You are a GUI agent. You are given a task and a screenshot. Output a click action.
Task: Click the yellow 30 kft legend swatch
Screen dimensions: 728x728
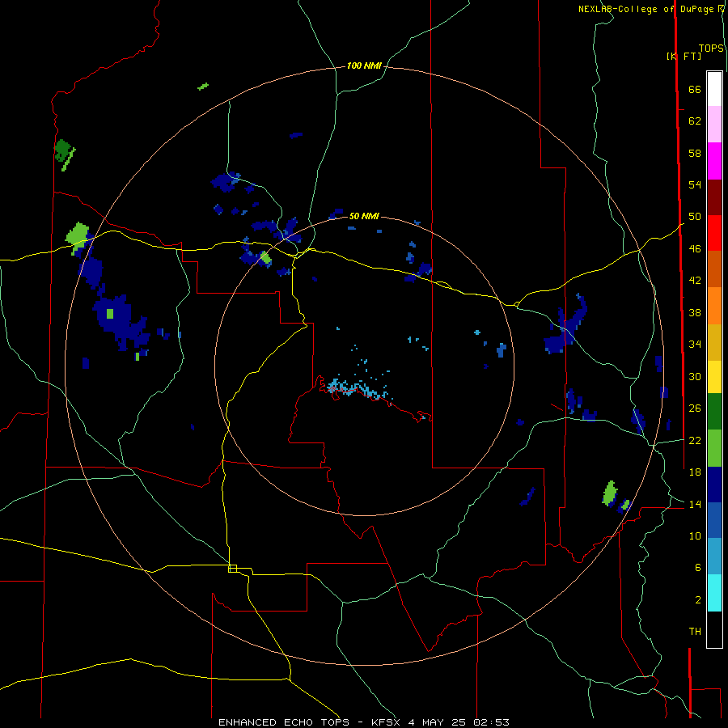pos(714,377)
